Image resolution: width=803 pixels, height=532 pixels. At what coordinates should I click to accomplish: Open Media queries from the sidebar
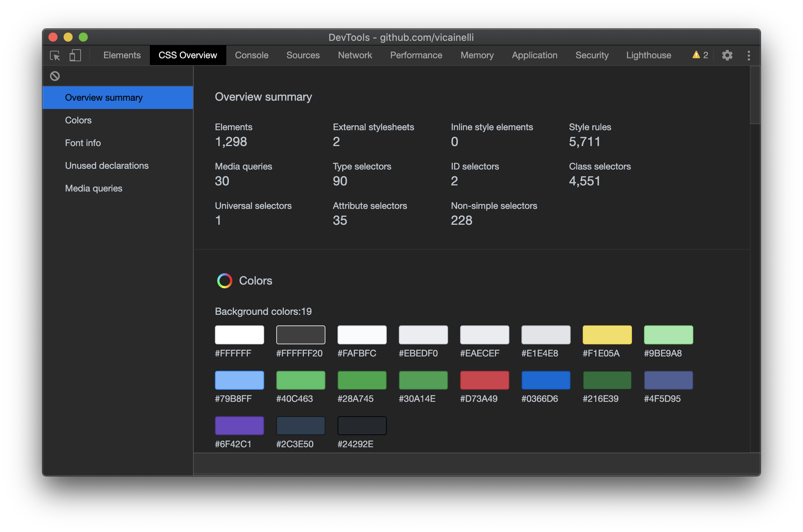(x=93, y=188)
